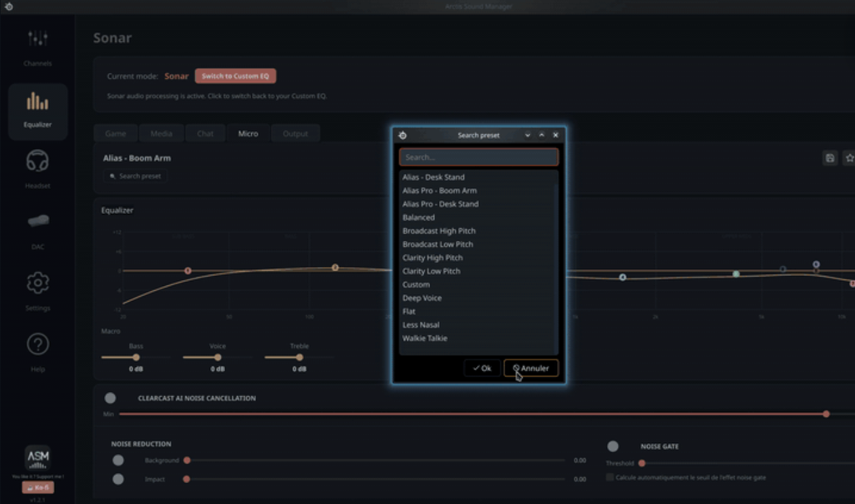Maximize the Search preset dialog with up chevron

pos(542,135)
